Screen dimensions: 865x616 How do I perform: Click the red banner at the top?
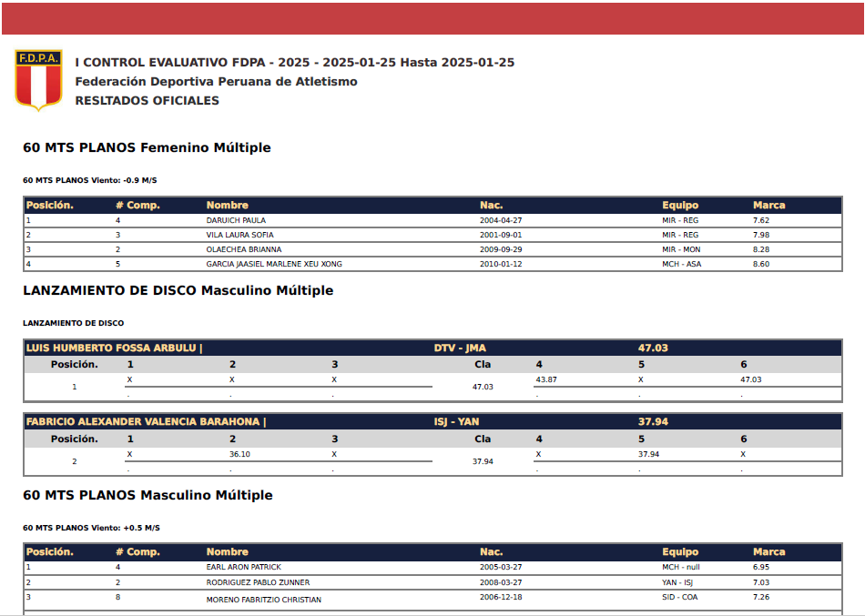tap(432, 17)
